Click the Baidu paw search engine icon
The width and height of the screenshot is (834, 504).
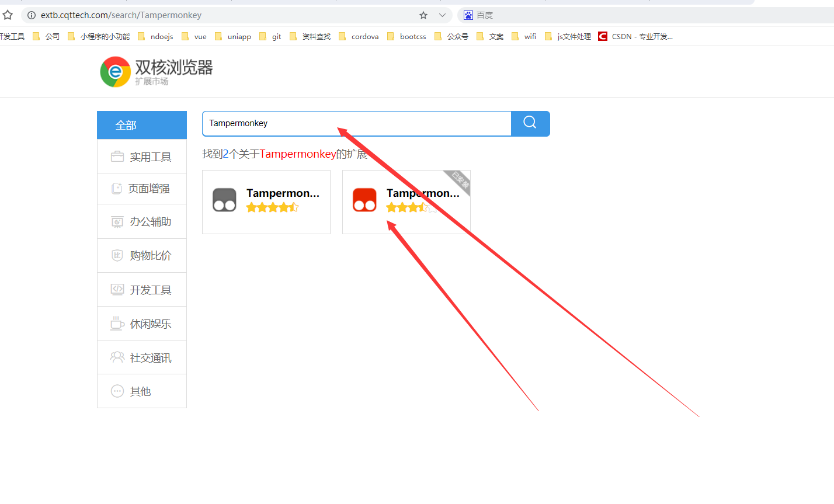[468, 15]
